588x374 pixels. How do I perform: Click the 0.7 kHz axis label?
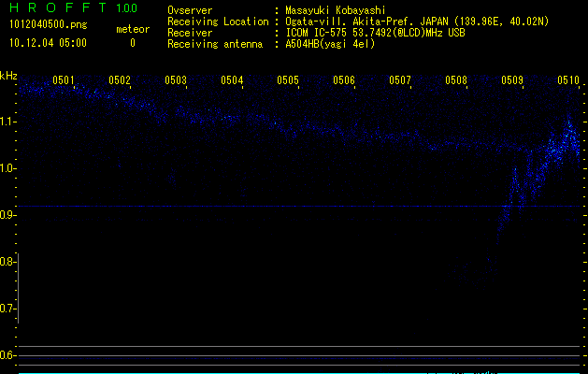(x=7, y=309)
